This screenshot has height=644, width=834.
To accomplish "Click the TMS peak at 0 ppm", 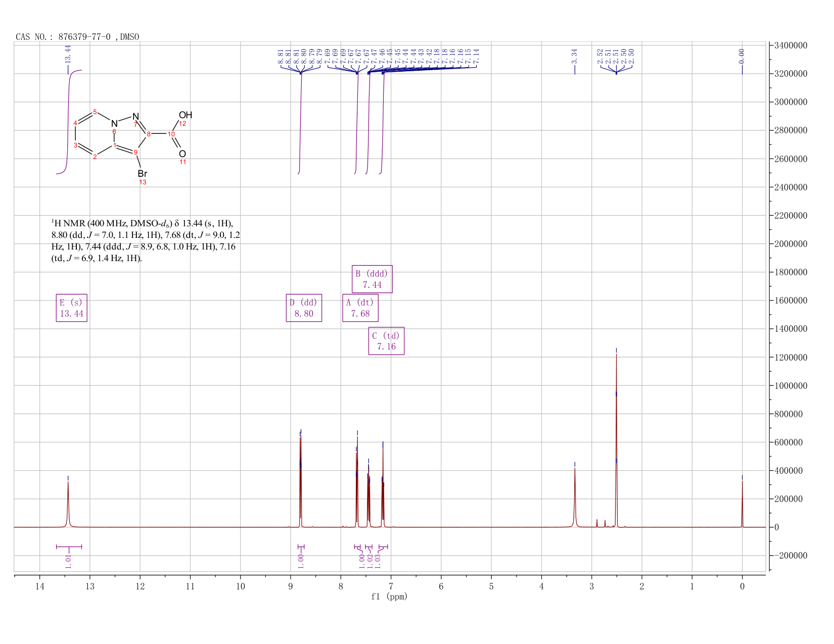I will coord(742,503).
